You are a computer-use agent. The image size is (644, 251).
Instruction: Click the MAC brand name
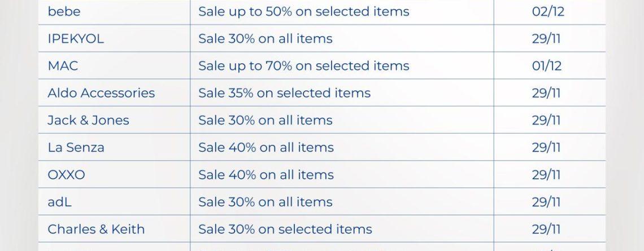pos(63,65)
